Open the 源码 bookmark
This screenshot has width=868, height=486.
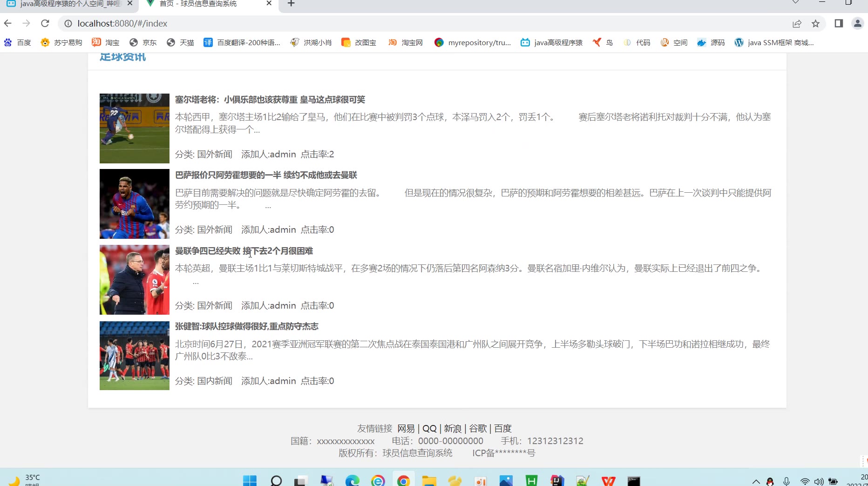[x=711, y=42]
